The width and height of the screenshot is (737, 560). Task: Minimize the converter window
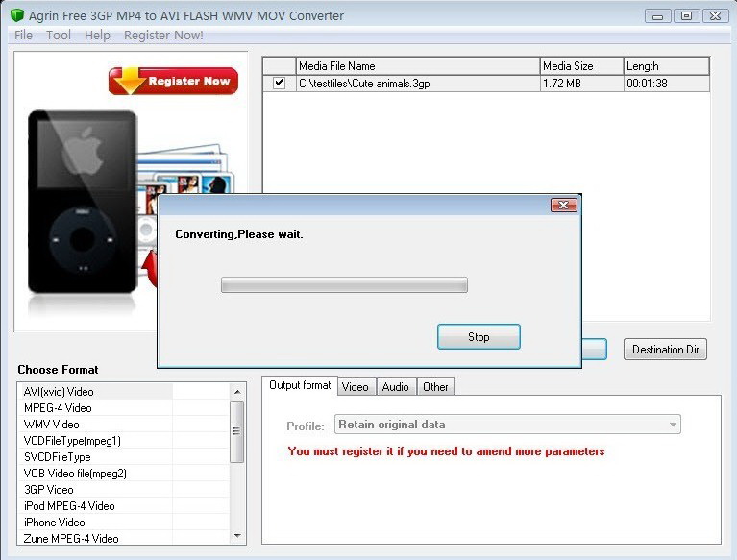tap(657, 16)
